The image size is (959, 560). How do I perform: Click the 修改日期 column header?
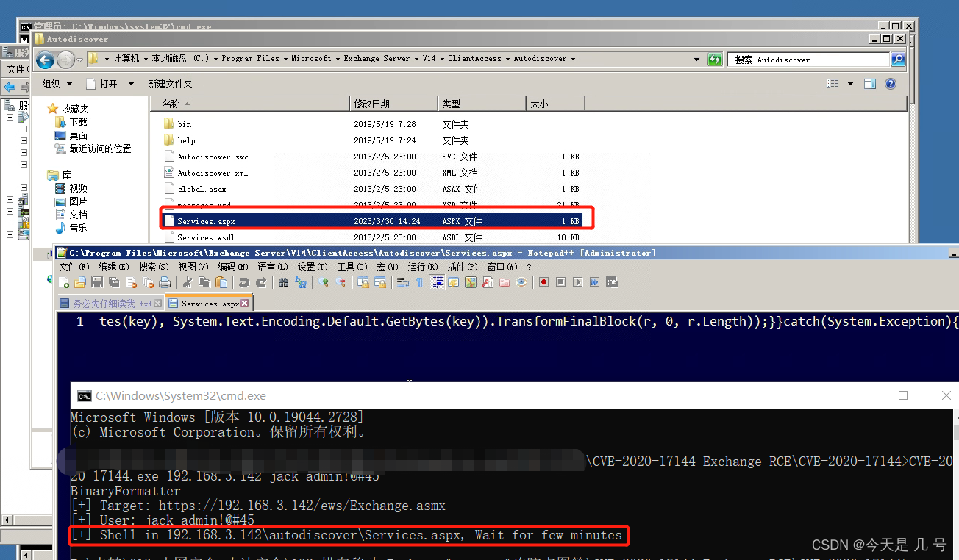click(x=393, y=104)
